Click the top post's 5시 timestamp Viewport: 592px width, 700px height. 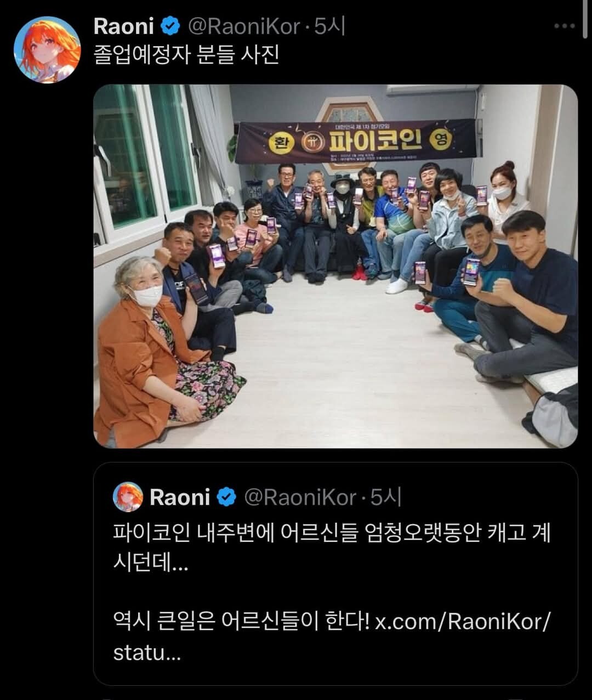coord(329,26)
